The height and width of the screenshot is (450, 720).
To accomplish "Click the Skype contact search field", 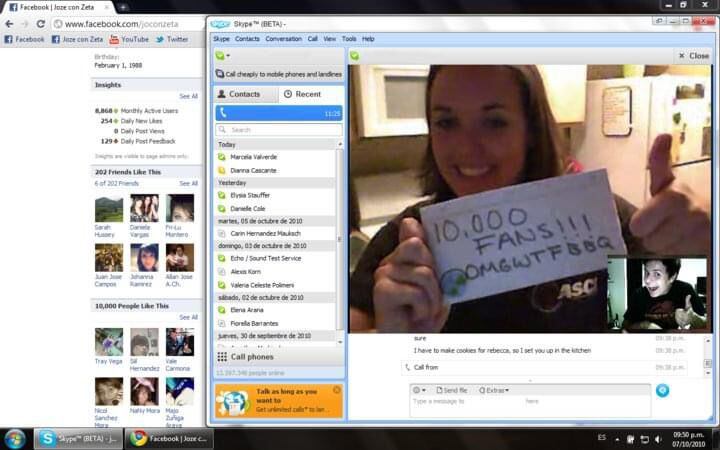I will click(x=280, y=130).
